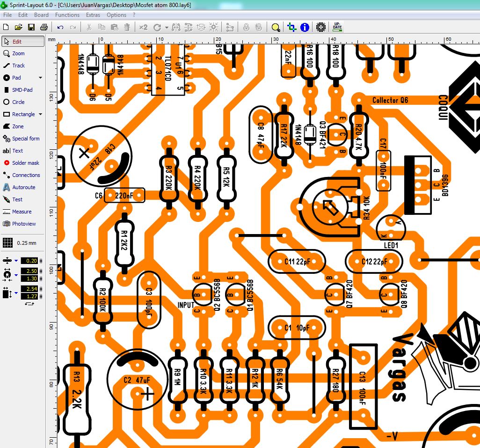Open the File menu
The height and width of the screenshot is (448, 480).
tap(7, 15)
